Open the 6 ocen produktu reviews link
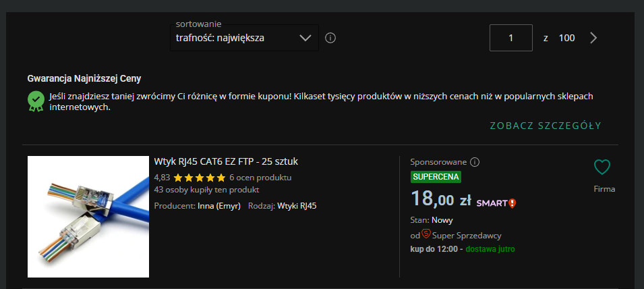This screenshot has width=644, height=289. point(260,178)
